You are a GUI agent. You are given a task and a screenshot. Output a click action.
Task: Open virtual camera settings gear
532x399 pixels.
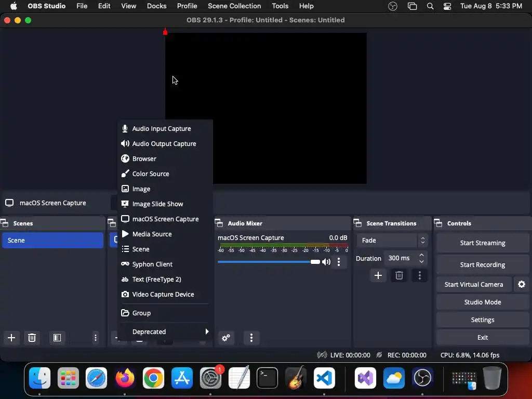coord(522,284)
